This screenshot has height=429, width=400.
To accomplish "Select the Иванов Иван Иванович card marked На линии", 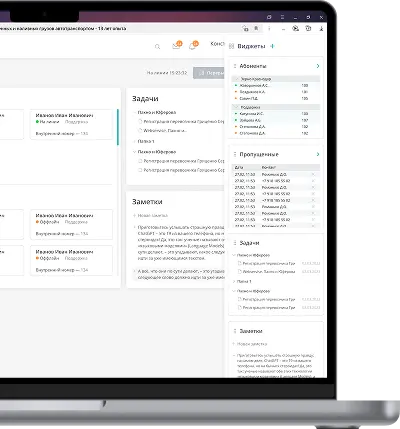I will [x=71, y=124].
